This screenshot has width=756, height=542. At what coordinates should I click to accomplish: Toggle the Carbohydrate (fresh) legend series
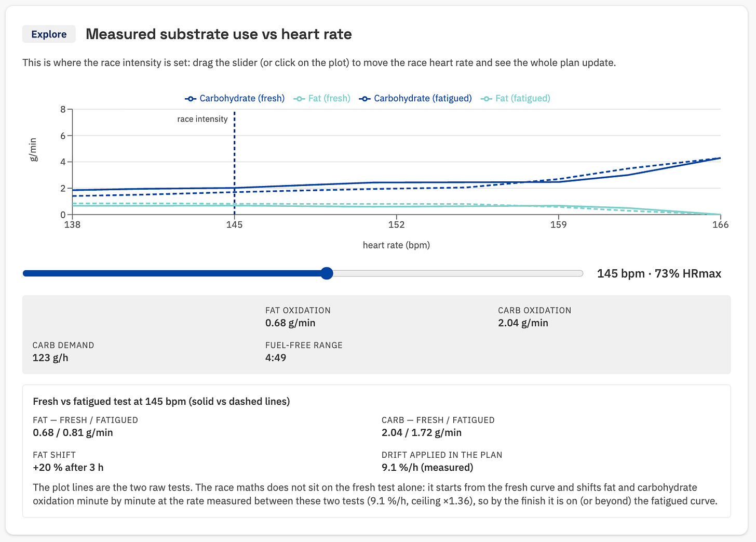(235, 98)
